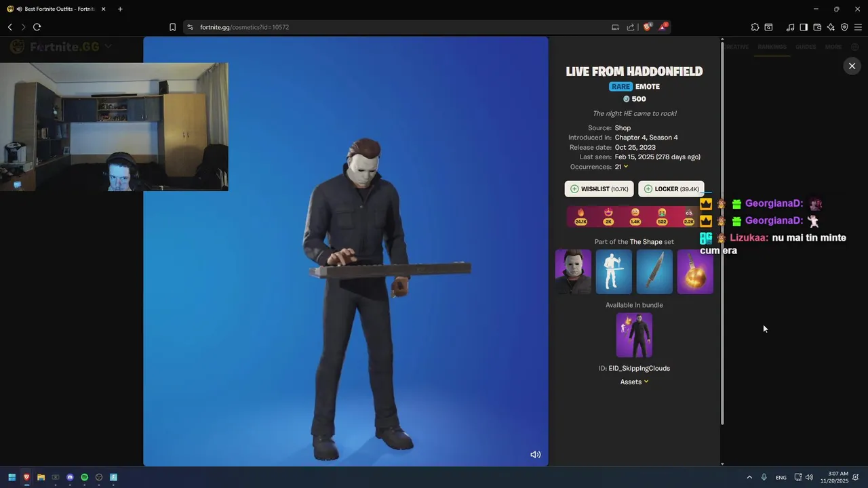
Task: Open Leo AI sparkle icon
Action: (x=831, y=27)
